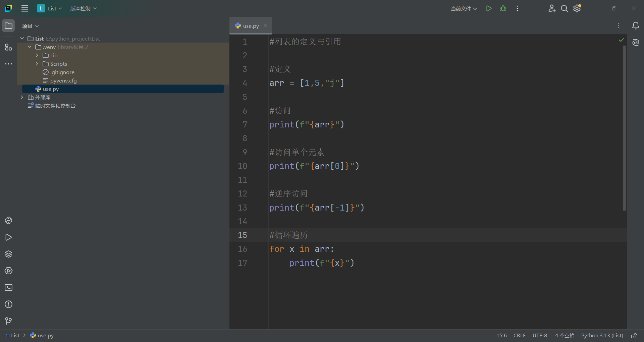The height and width of the screenshot is (342, 644).
Task: Open the Git tool window
Action: coord(8,321)
